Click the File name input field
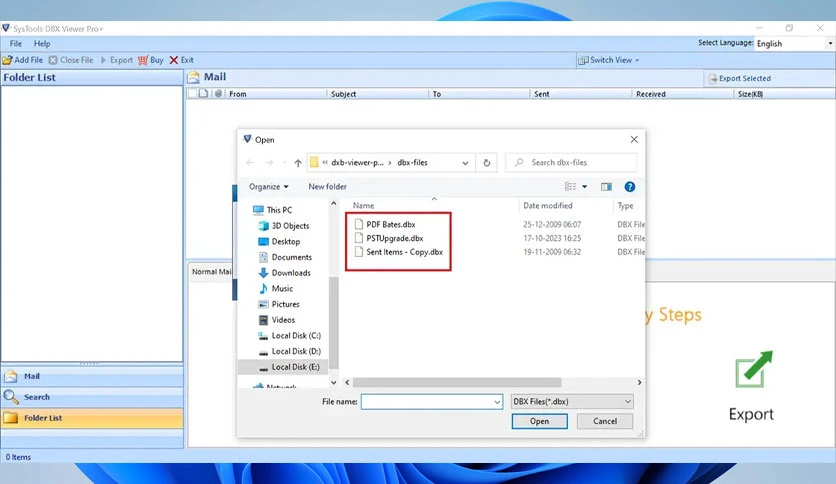Viewport: 836px width, 484px height. coord(426,402)
